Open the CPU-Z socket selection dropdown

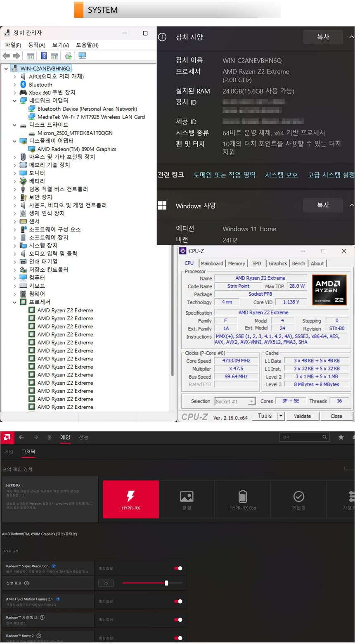251,401
